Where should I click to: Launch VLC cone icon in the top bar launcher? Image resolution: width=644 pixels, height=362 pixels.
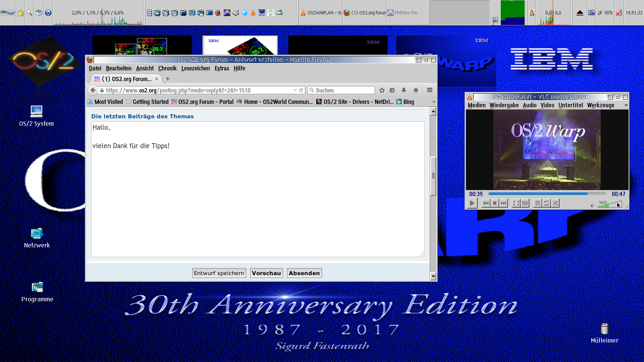(x=253, y=13)
